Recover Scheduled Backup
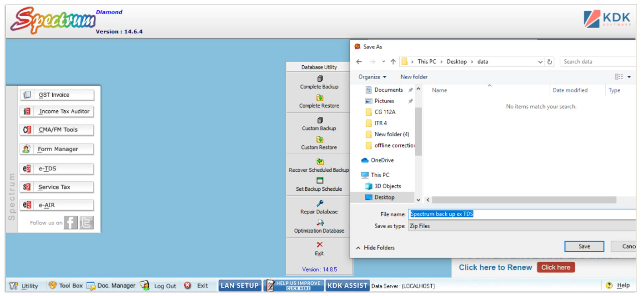 pos(319,166)
